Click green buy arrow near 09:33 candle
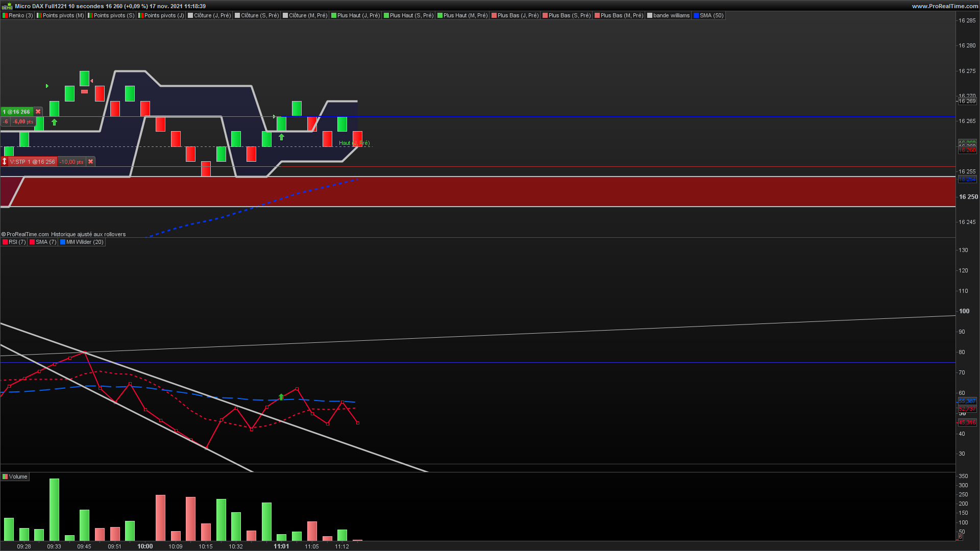The height and width of the screenshot is (551, 980). coord(54,122)
